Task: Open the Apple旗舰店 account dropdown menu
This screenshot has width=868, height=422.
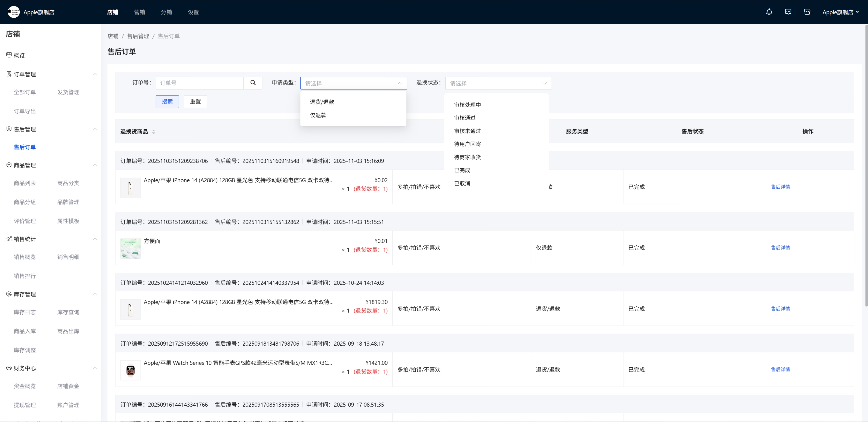Action: (x=840, y=12)
